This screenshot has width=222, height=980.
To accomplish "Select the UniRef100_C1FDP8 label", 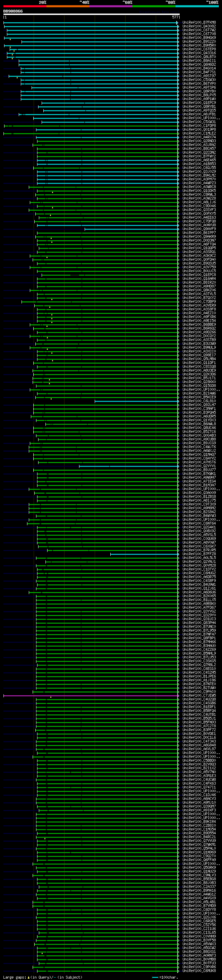I will pyautogui.click(x=199, y=126).
